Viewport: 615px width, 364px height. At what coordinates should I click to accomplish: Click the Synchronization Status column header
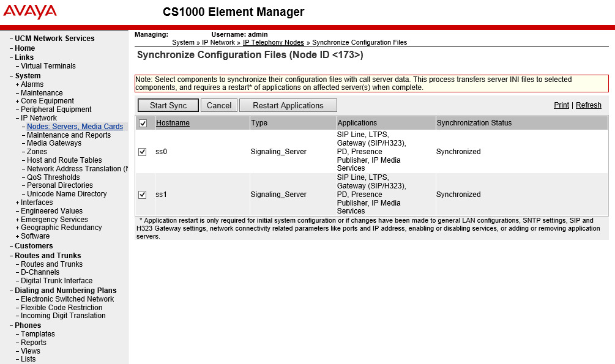pyautogui.click(x=474, y=123)
